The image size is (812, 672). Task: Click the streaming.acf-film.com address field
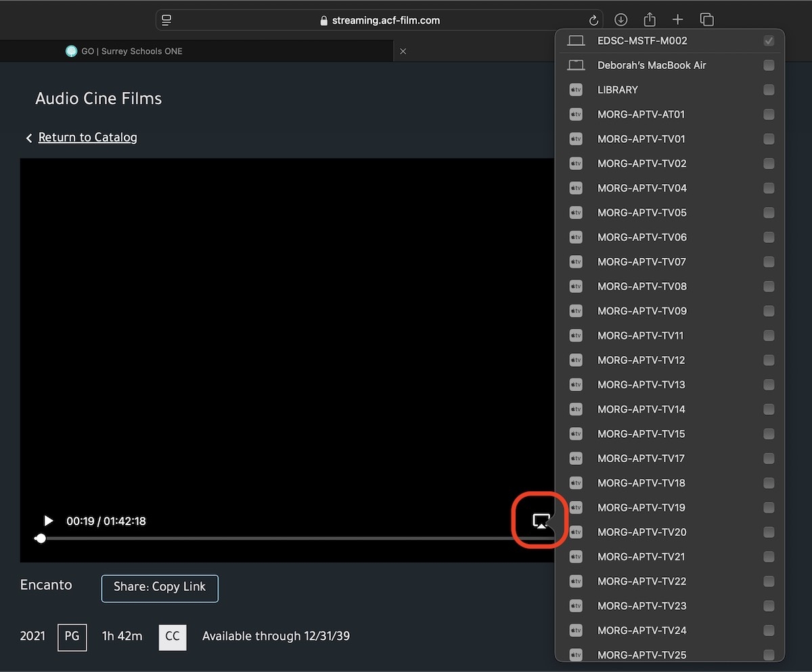coord(381,20)
